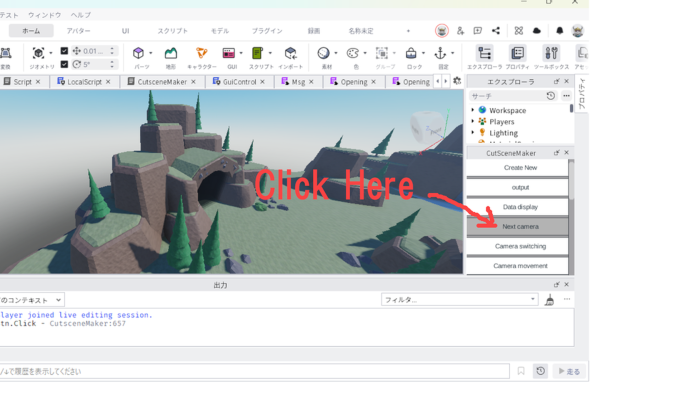Image resolution: width=700 pixels, height=394 pixels.
Task: Open the 素材 material dropdown arrow
Action: coord(336,53)
